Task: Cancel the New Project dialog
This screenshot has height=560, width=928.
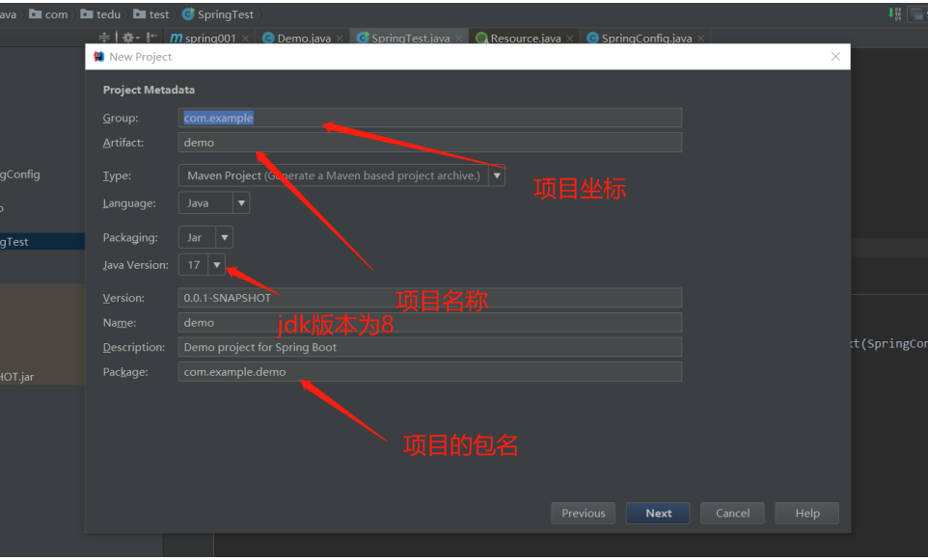Action: 732,514
